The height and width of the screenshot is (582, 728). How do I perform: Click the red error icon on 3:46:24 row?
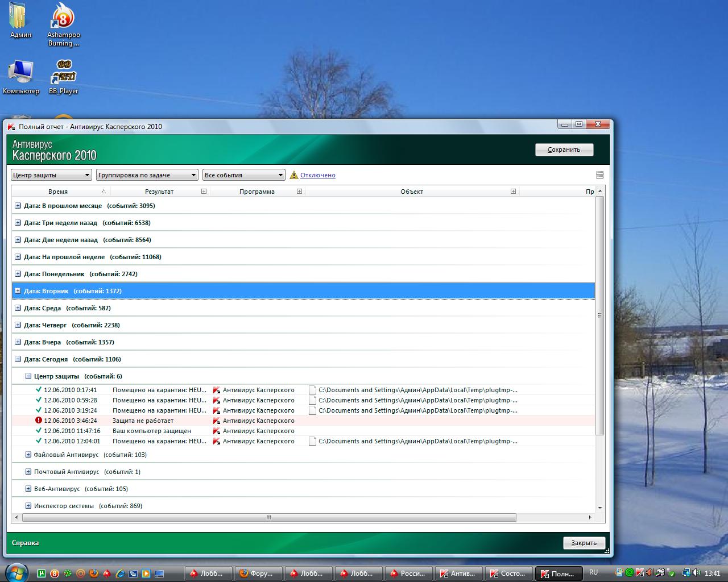tap(39, 421)
